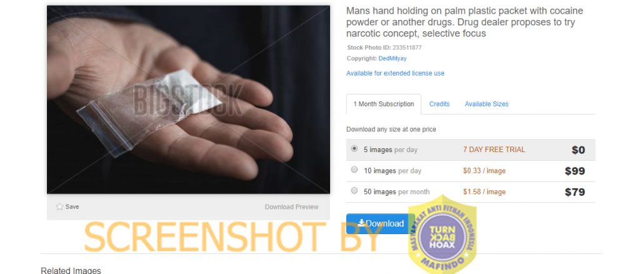Click the Save label under the photo
This screenshot has height=274, width=644.
[72, 206]
